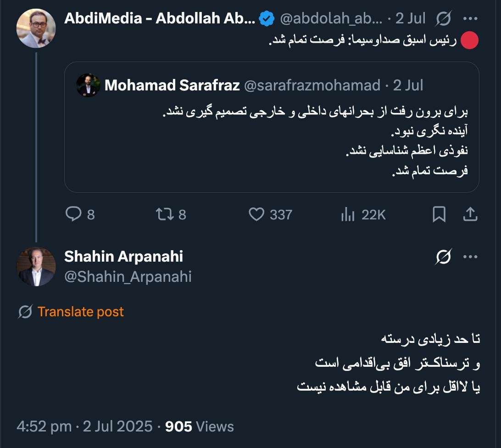Like the AbdiMedia post with heart icon
This screenshot has height=448, width=501.
point(256,214)
